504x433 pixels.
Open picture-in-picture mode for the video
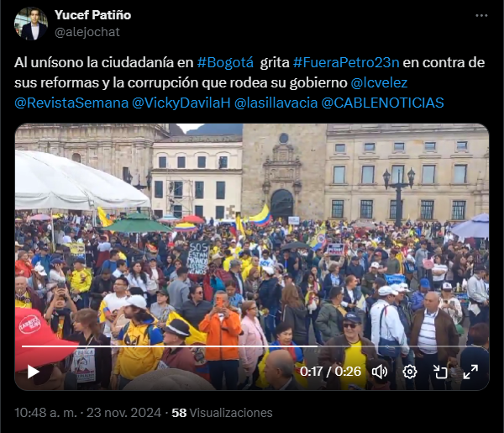(x=440, y=372)
